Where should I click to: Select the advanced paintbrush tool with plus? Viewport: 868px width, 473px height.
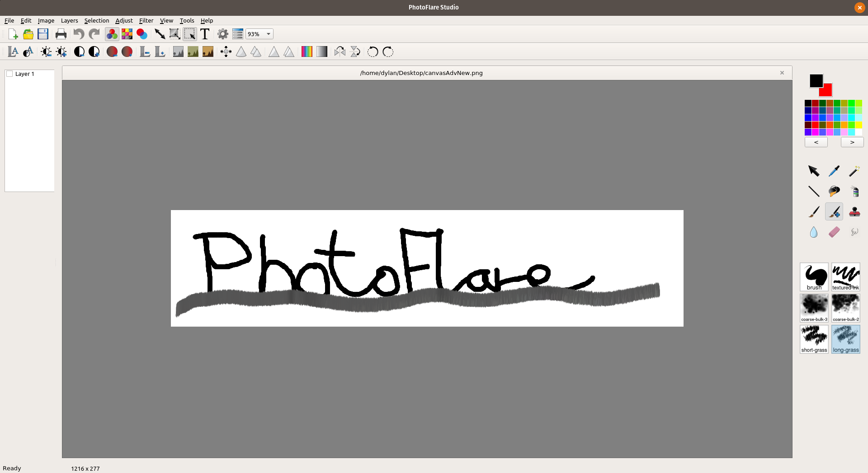click(834, 211)
